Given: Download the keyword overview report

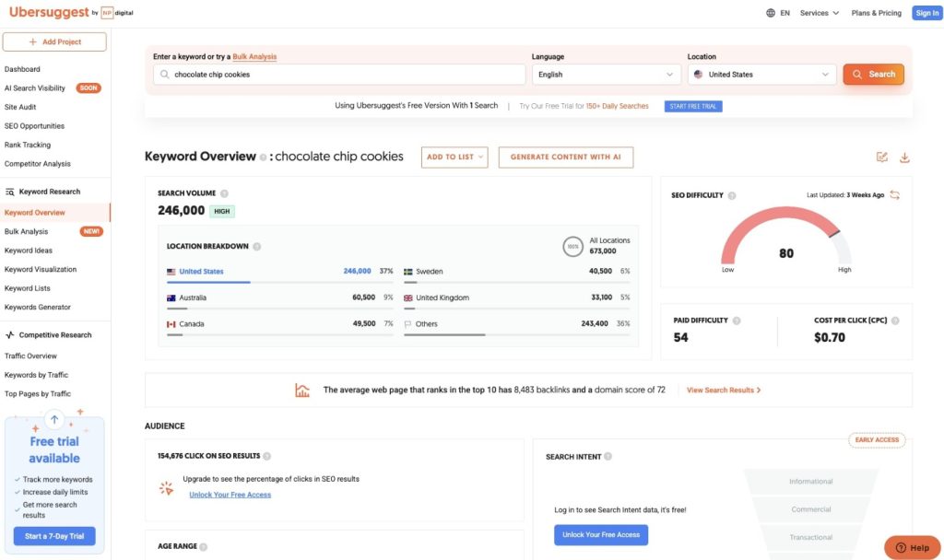Looking at the screenshot, I should click(904, 157).
